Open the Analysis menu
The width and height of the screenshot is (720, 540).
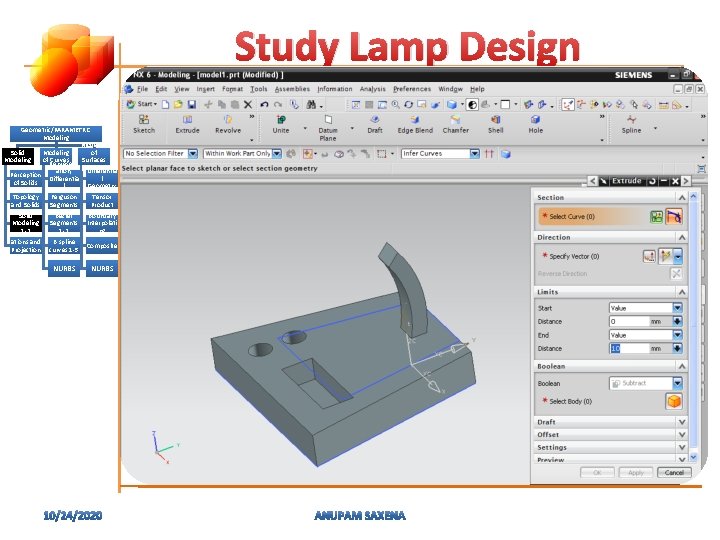[x=372, y=89]
